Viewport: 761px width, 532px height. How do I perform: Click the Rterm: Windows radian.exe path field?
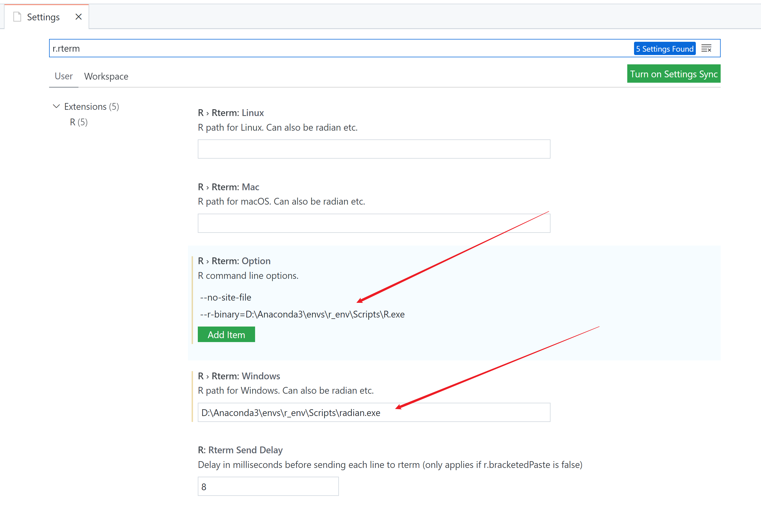click(374, 412)
